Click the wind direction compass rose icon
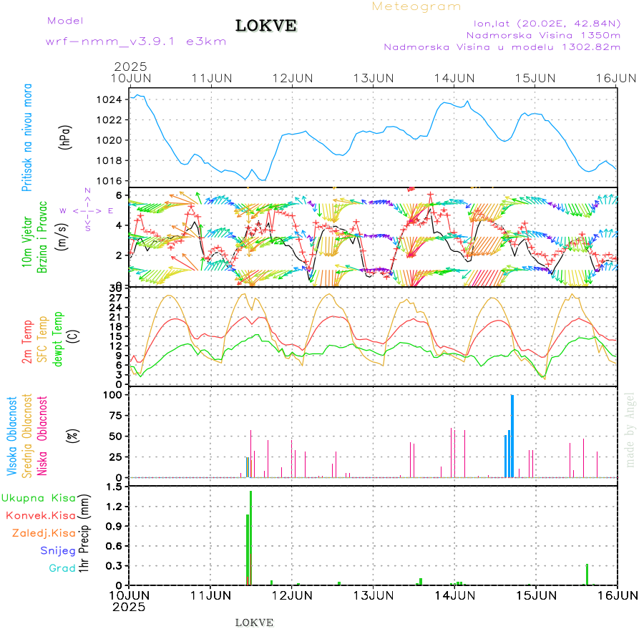The image size is (644, 644). point(87,210)
